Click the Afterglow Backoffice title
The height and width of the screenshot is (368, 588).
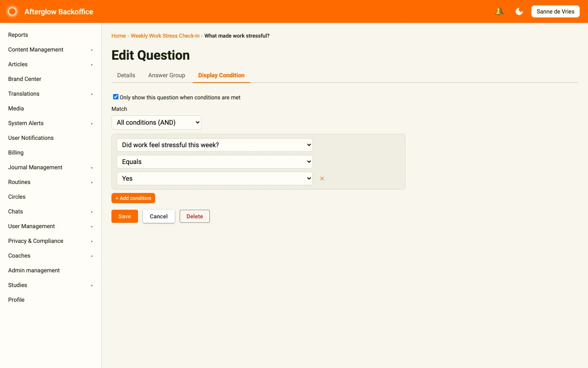(59, 11)
